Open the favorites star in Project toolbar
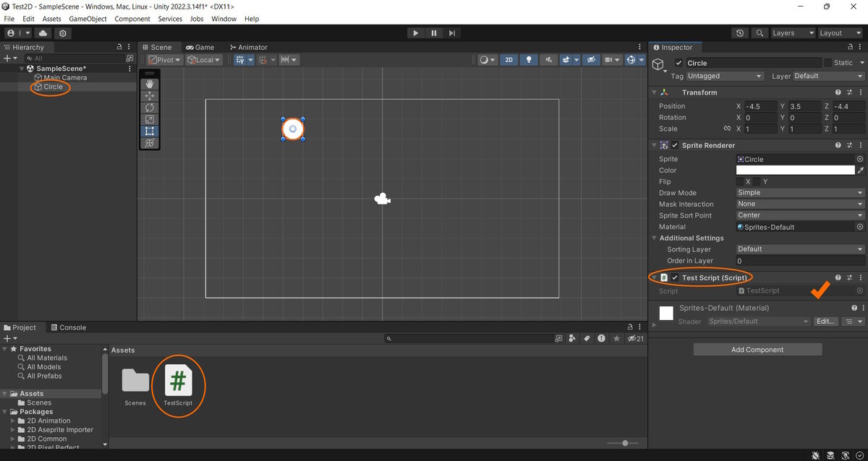 click(616, 338)
